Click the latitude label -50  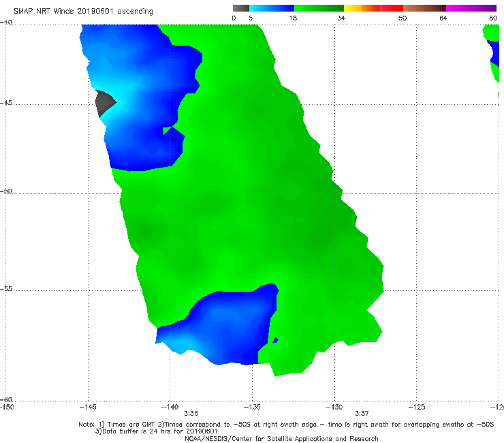(x=6, y=191)
